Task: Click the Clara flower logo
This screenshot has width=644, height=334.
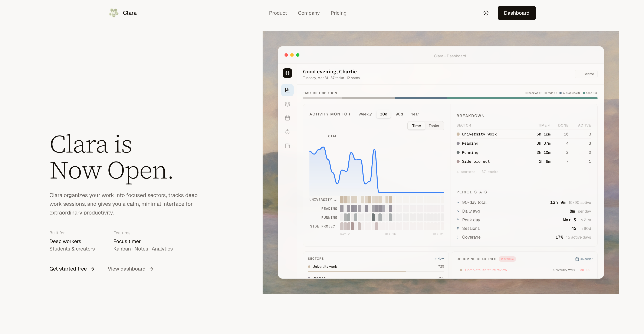Action: tap(114, 13)
